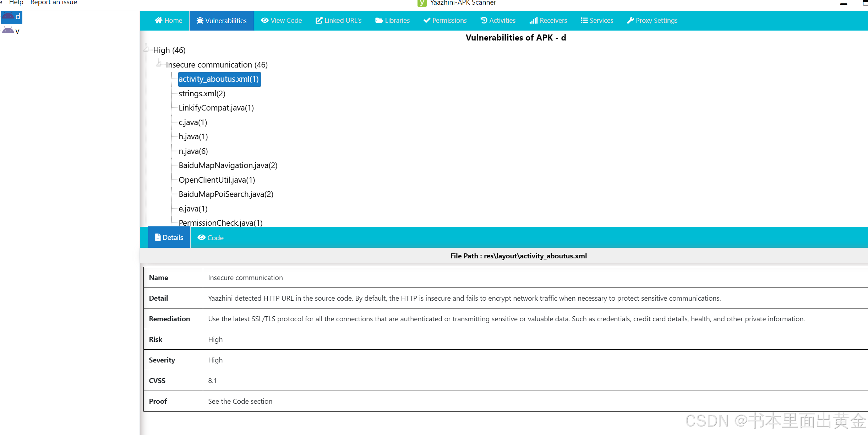Select BaiduMapNavigation.java(2) tree entry
The image size is (868, 435).
click(x=228, y=165)
